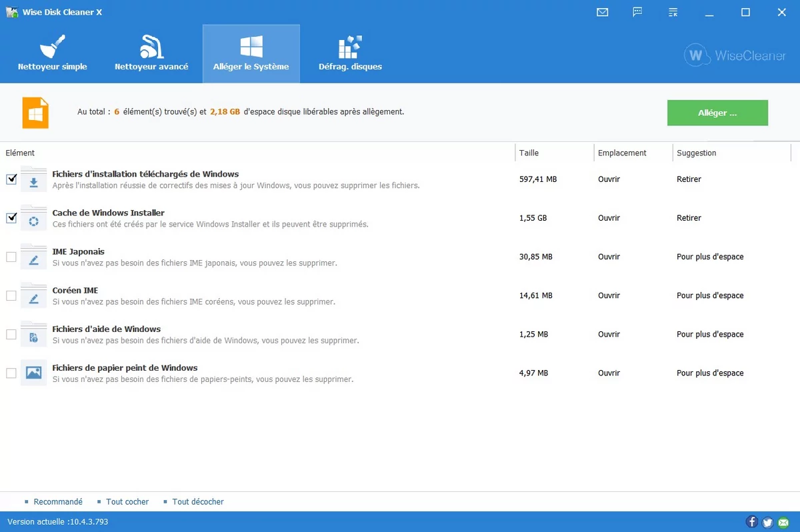Click Retirer suggestion for Cache de Windows Installer
Image resolution: width=800 pixels, height=532 pixels.
point(689,218)
